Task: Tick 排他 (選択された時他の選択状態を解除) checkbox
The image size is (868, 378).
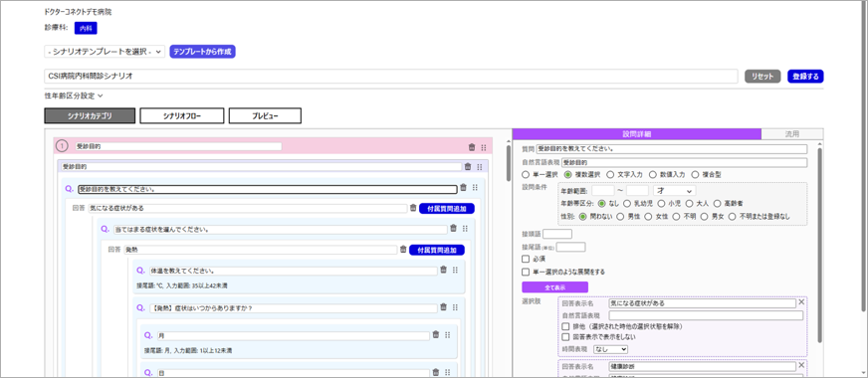Action: [565, 326]
